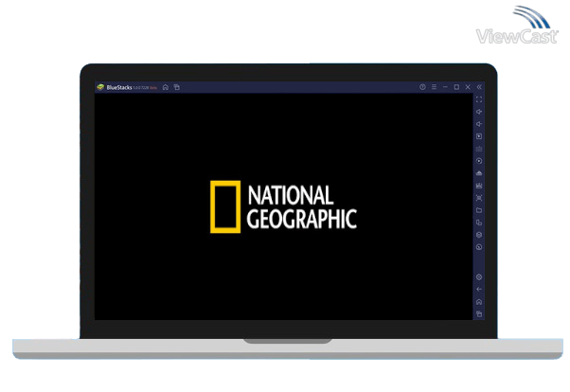The width and height of the screenshot is (570, 392).
Task: Click the volume up sidebar icon
Action: 479,112
